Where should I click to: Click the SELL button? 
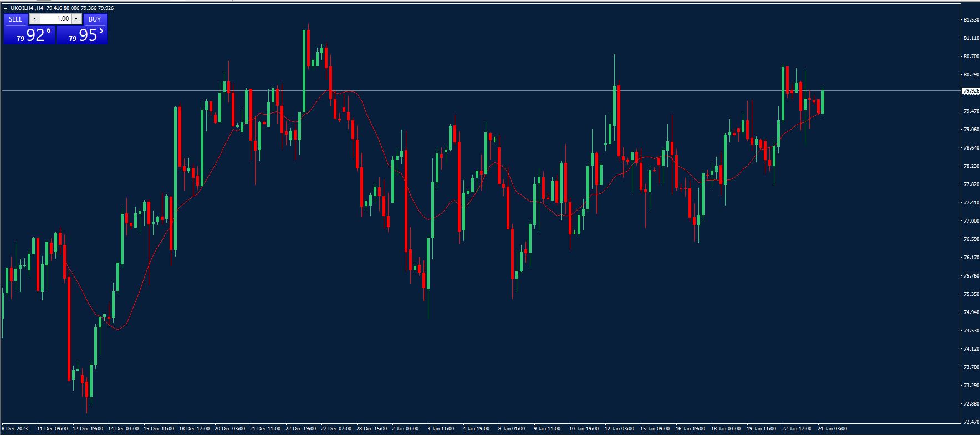tap(16, 19)
